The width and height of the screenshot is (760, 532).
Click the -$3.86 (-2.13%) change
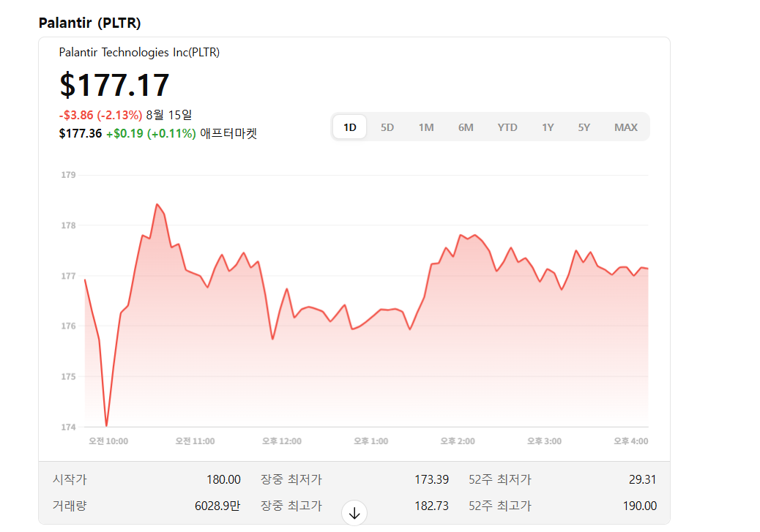100,116
